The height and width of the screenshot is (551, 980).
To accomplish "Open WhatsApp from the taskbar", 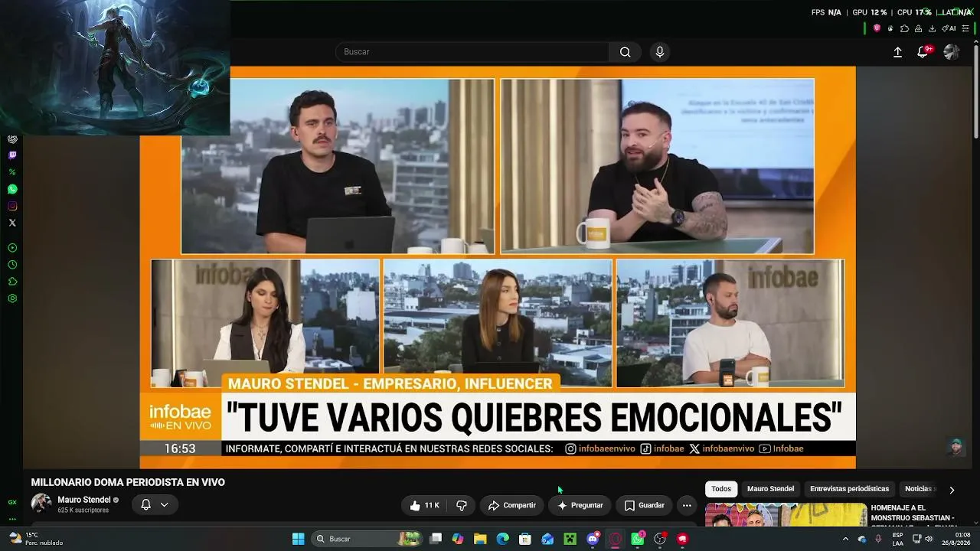I will [638, 539].
